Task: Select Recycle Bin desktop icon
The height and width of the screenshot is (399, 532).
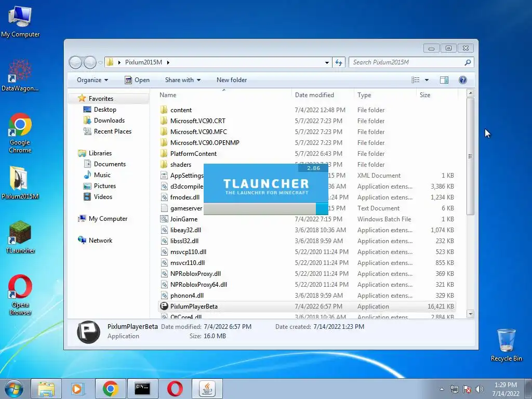Action: 506,345
